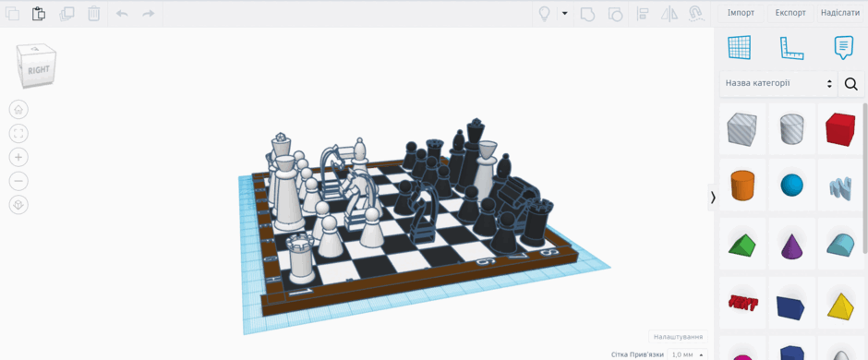Screen dimensions: 868x360
Task: Open the dropdown arrow beside the lightbulb
Action: (564, 13)
